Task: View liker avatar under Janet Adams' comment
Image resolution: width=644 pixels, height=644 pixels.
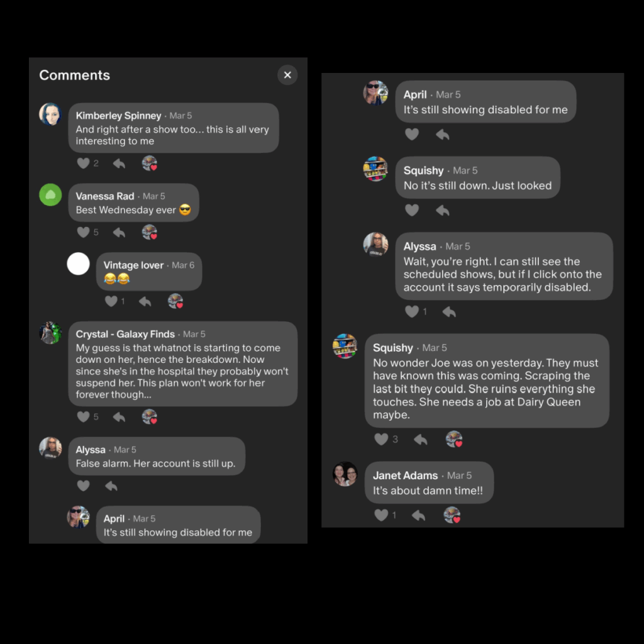Action: click(x=452, y=515)
